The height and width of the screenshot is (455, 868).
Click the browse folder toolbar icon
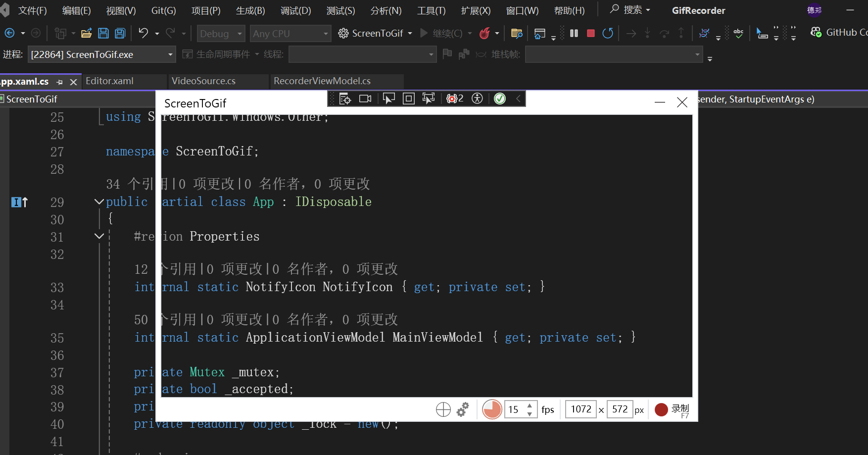(517, 33)
